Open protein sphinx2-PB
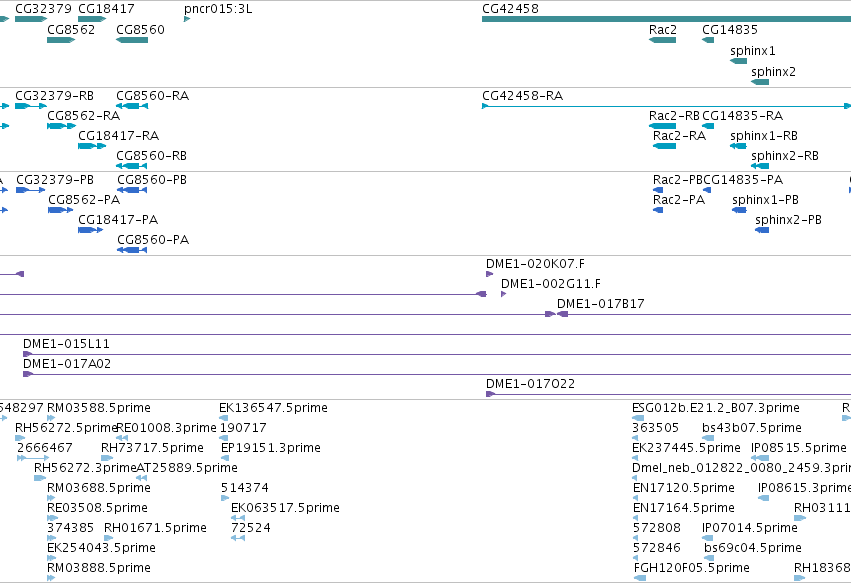The image size is (851, 583). (x=762, y=230)
